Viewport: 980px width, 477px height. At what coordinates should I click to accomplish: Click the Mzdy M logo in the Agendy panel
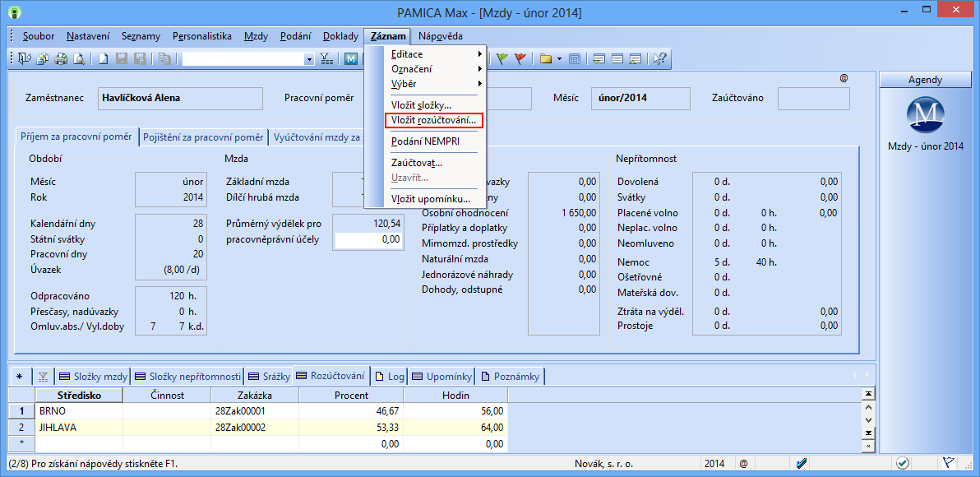click(926, 113)
